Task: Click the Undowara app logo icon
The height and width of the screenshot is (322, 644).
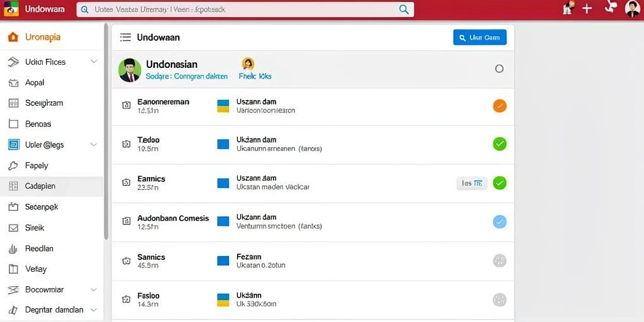Action: 11,9
